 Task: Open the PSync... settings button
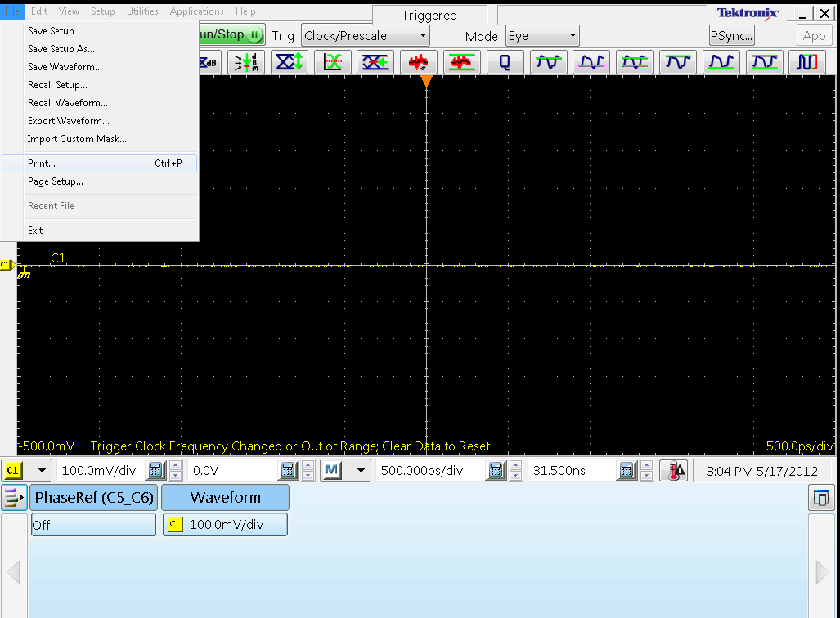732,36
